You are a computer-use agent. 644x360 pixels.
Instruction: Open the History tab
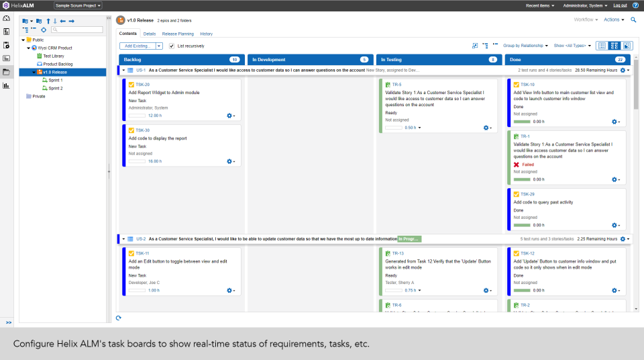click(206, 34)
